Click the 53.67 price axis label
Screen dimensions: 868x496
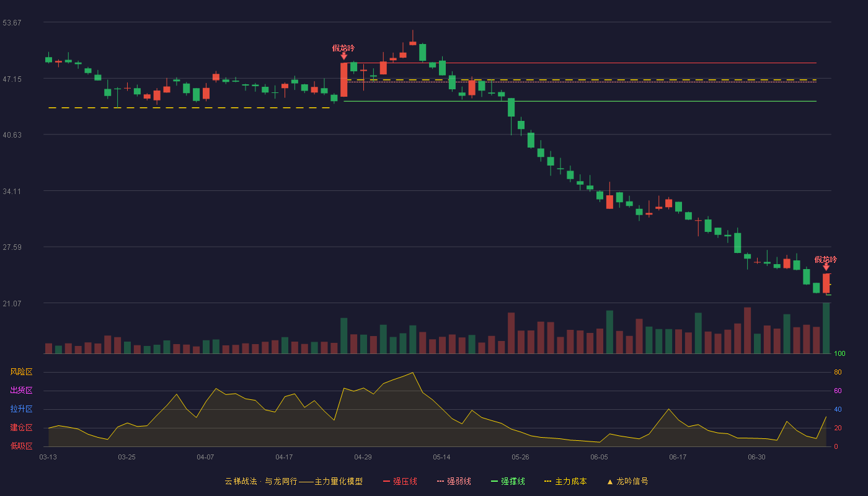click(12, 23)
